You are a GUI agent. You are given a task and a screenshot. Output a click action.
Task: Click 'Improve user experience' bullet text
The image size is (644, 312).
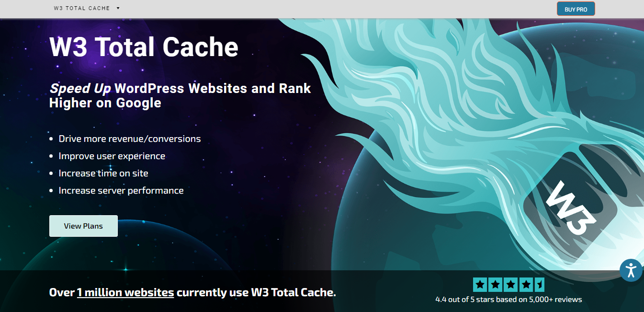click(112, 156)
